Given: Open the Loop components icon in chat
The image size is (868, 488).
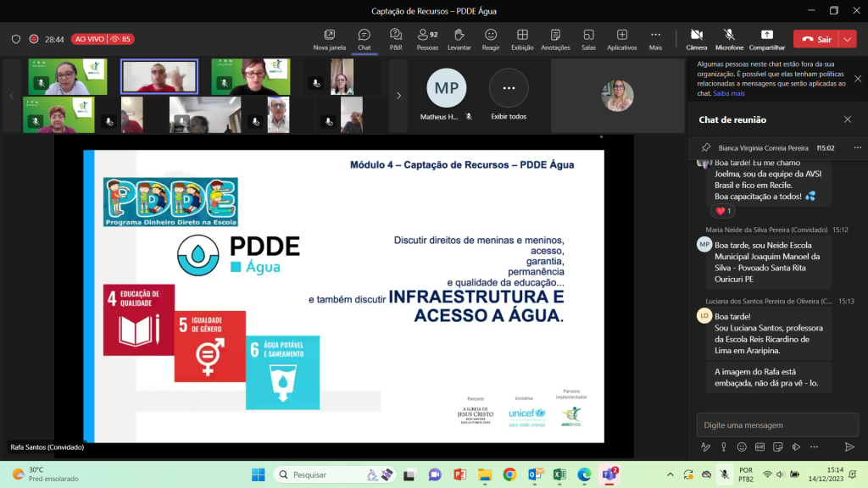Looking at the screenshot, I should coord(796,447).
